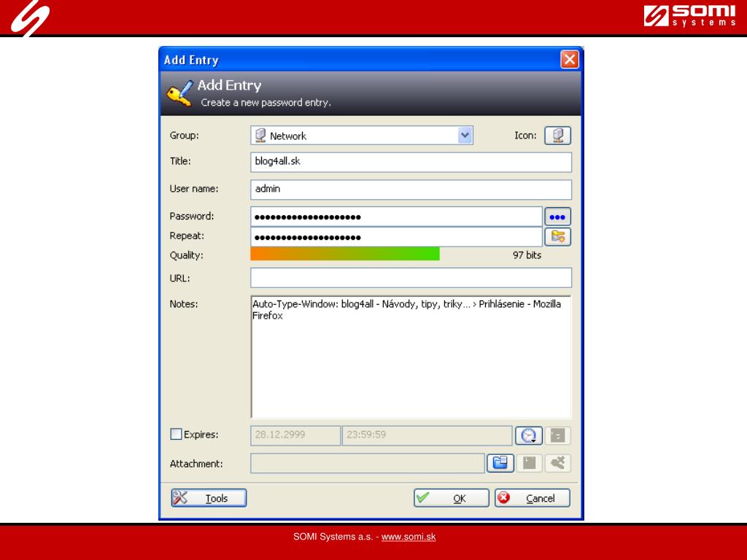Follow the www.somi.sk link
Screen dimensions: 747x560
click(x=409, y=537)
